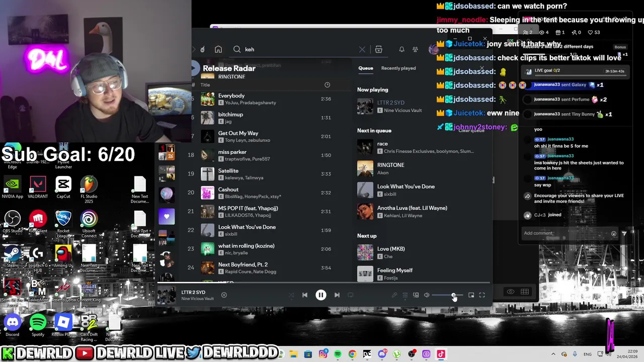Click Google Chrome in the taskbar
Image resolution: width=644 pixels, height=362 pixels.
(352, 354)
